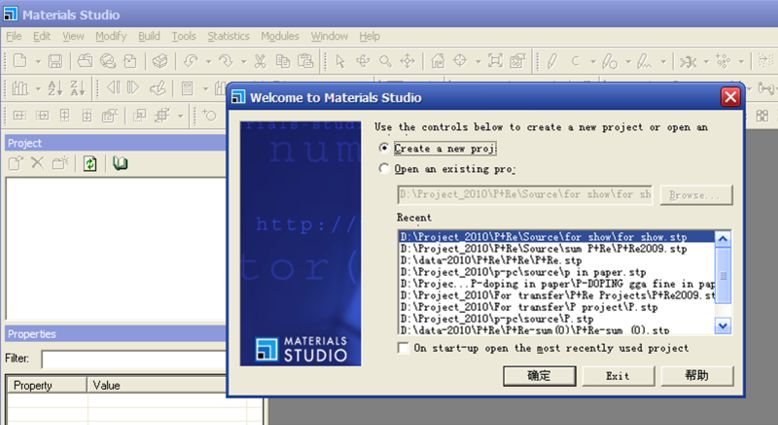Viewport: 778px width, 425px height.
Task: Click the X delete icon in Project panel
Action: pyautogui.click(x=37, y=163)
